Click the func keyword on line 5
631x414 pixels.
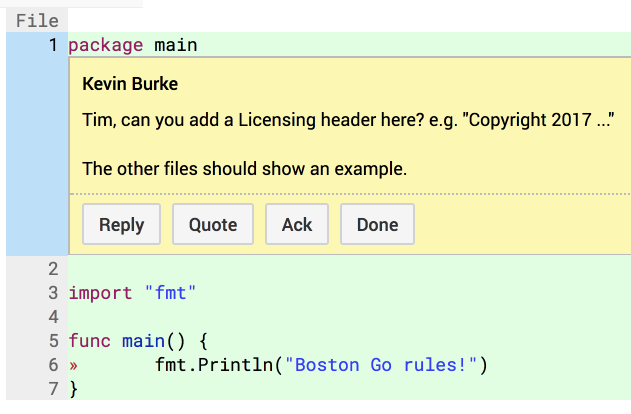(x=89, y=341)
